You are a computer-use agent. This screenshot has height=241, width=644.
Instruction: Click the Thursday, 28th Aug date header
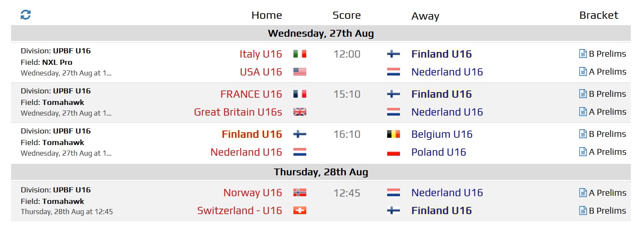click(x=321, y=172)
